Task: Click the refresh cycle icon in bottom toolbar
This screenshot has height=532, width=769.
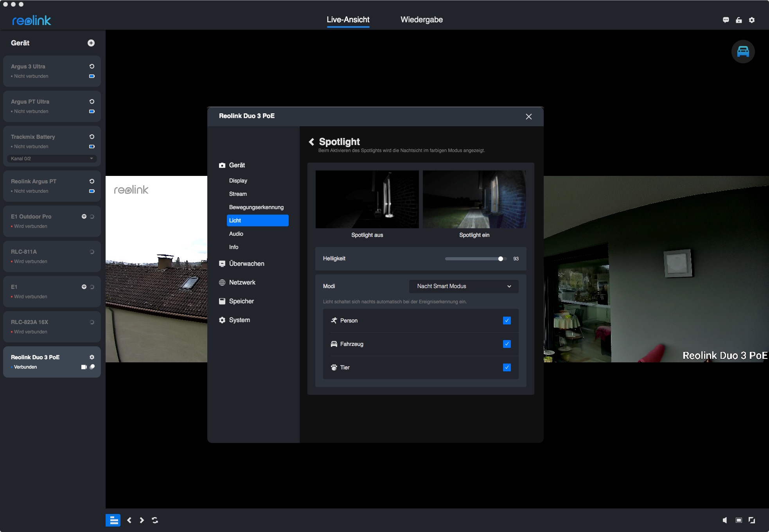Action: (155, 520)
